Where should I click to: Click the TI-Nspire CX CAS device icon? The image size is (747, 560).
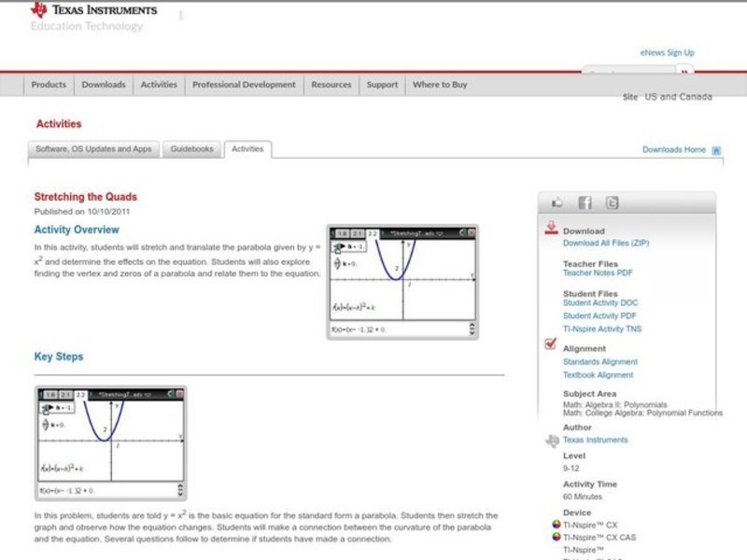click(x=557, y=537)
